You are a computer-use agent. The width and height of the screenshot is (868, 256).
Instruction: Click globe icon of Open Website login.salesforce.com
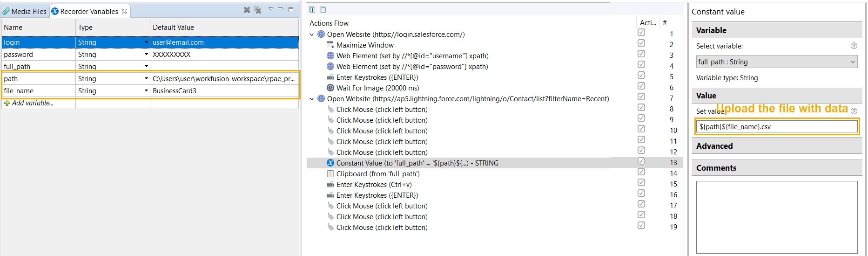321,34
